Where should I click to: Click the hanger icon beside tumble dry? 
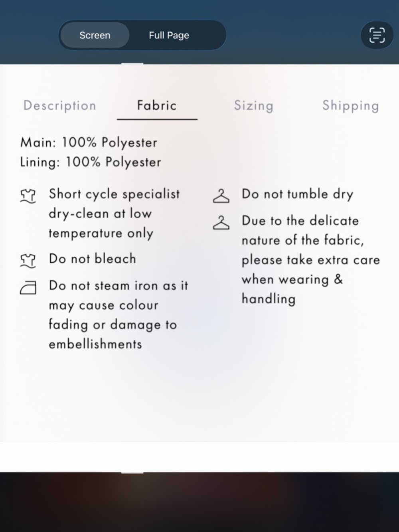click(x=221, y=196)
